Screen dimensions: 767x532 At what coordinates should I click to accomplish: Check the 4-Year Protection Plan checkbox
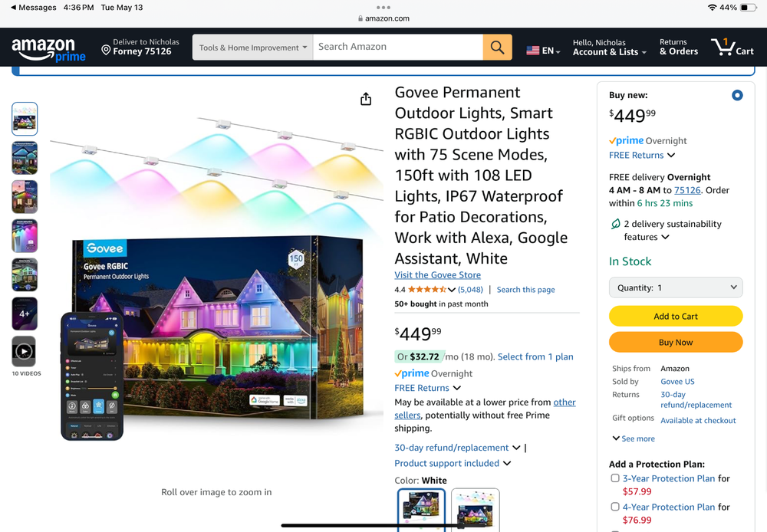click(x=615, y=506)
